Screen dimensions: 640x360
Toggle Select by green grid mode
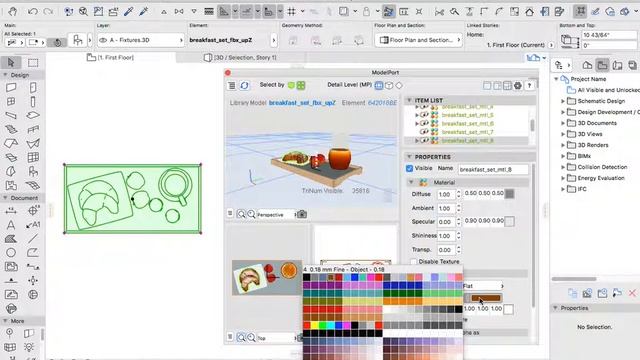tap(301, 85)
